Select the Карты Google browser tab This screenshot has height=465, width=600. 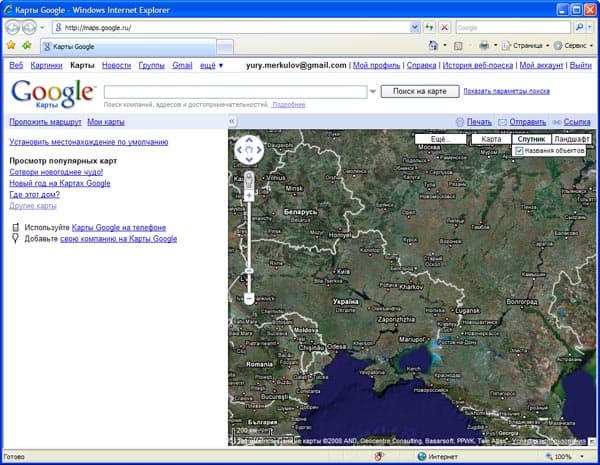(128, 47)
